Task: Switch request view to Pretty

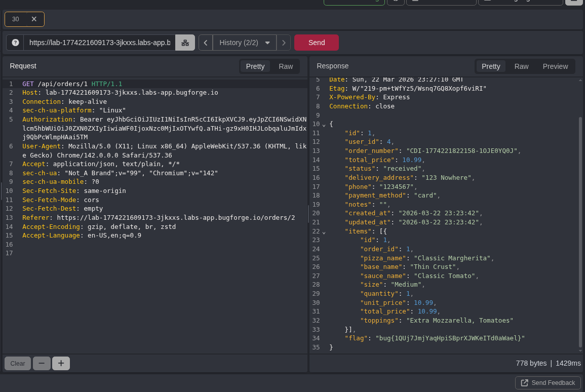Action: click(x=255, y=66)
